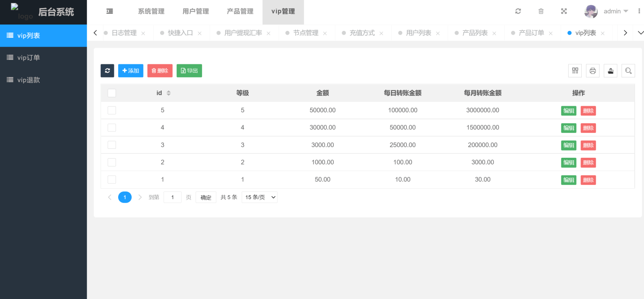Open the 15 条/页 page size dropdown
Screen dimensions: 644x299
point(260,197)
